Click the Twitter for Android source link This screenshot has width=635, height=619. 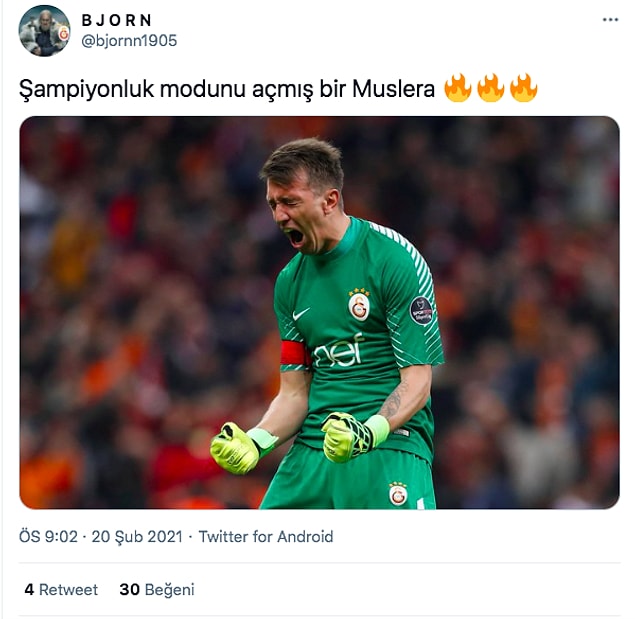(x=266, y=536)
